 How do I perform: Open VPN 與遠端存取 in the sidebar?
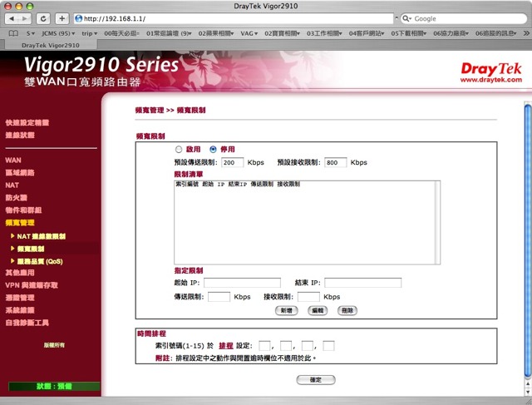pyautogui.click(x=32, y=285)
